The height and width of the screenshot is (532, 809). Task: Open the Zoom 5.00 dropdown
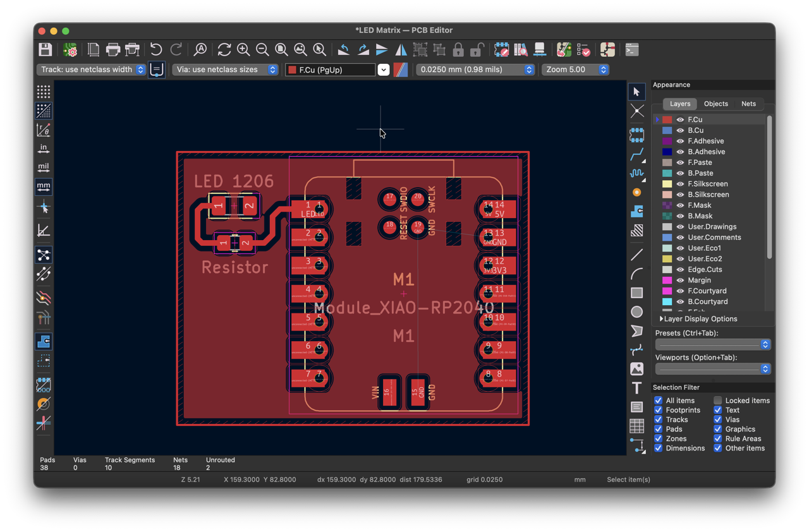point(575,70)
